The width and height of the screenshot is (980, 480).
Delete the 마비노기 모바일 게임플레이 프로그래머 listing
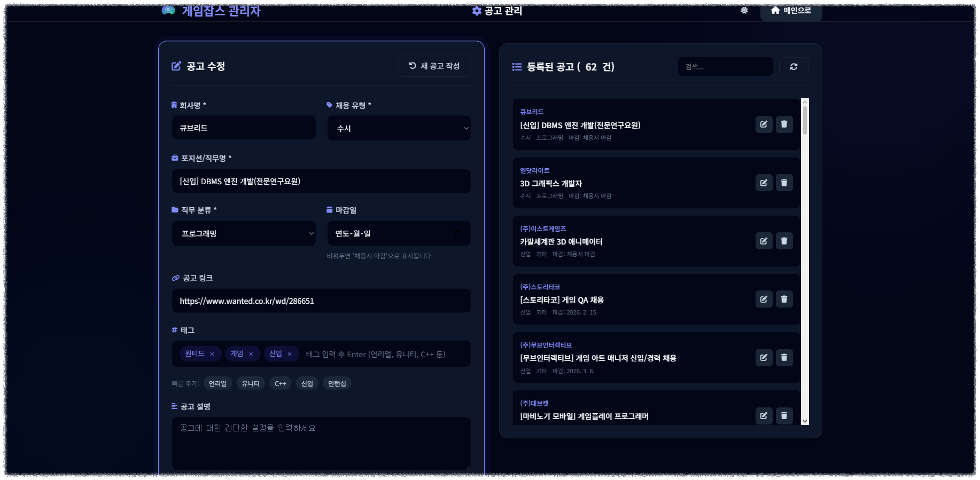tap(784, 415)
